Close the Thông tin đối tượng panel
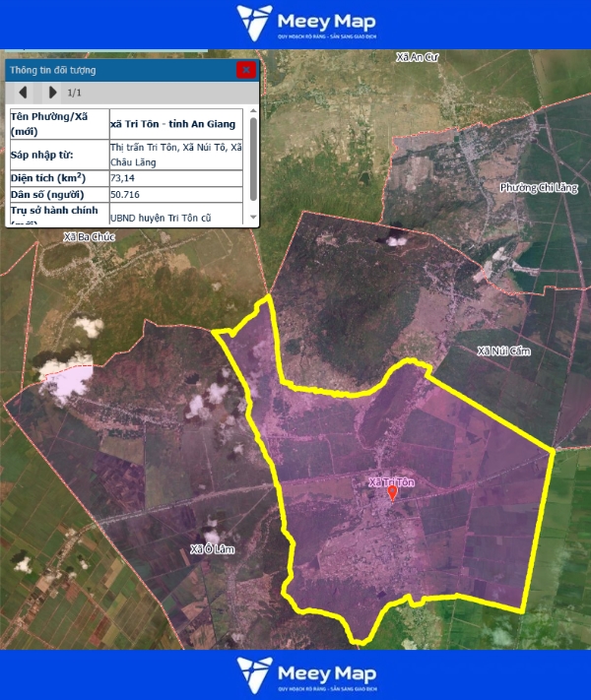The image size is (591, 700). click(246, 70)
